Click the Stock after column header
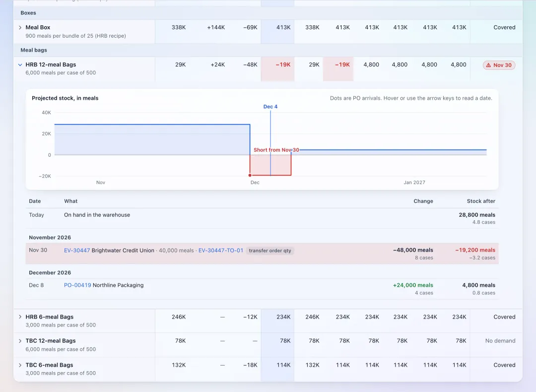 click(x=481, y=201)
